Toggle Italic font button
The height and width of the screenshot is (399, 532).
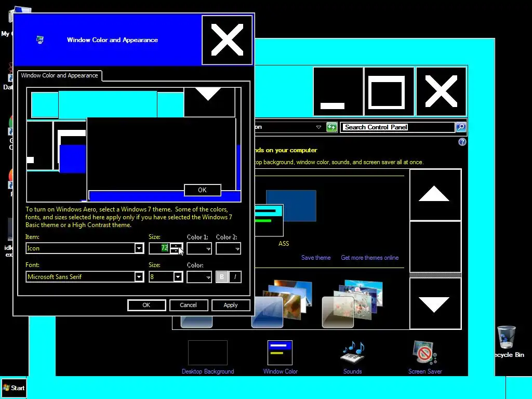[x=235, y=277]
